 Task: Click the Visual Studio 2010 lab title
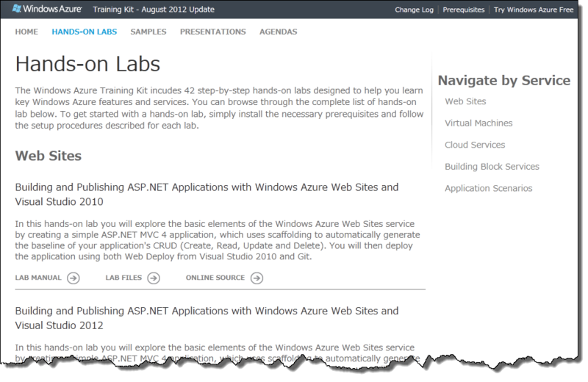point(207,194)
